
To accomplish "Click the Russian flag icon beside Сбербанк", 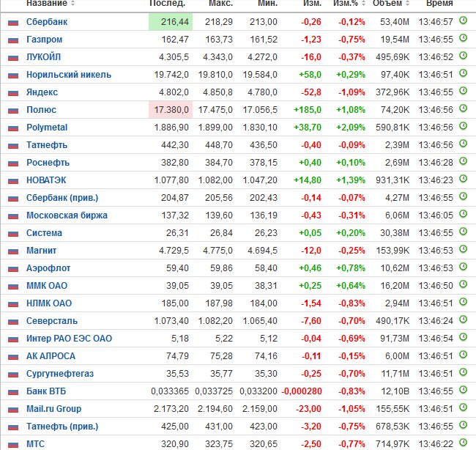I will (13, 23).
